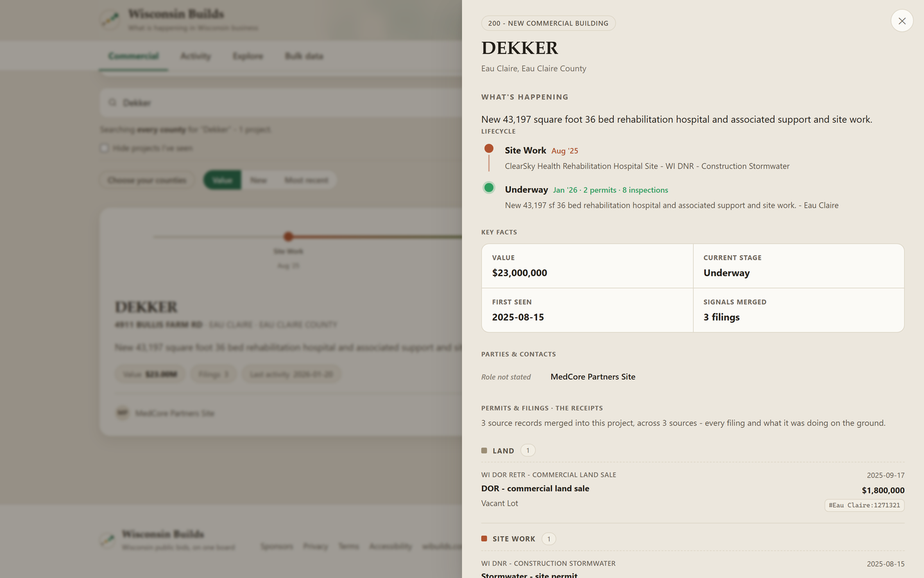Click the SITE WORK category square marker
924x578 pixels.
484,539
